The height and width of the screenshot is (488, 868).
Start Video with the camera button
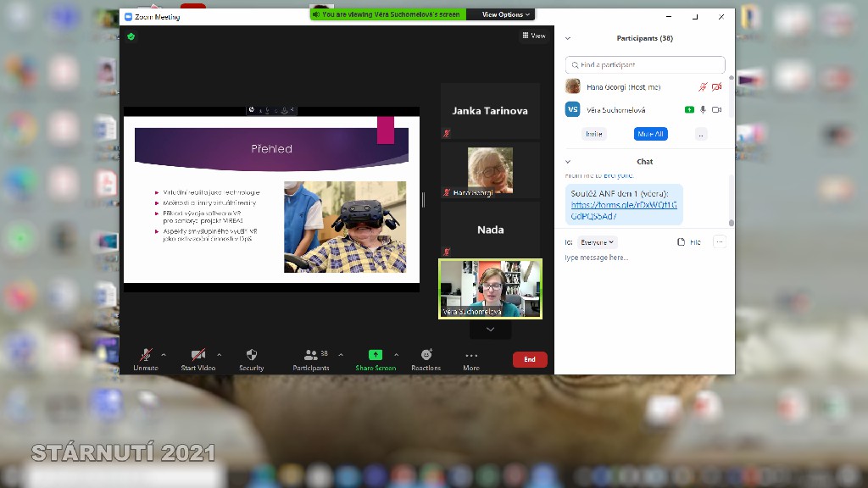click(x=198, y=355)
